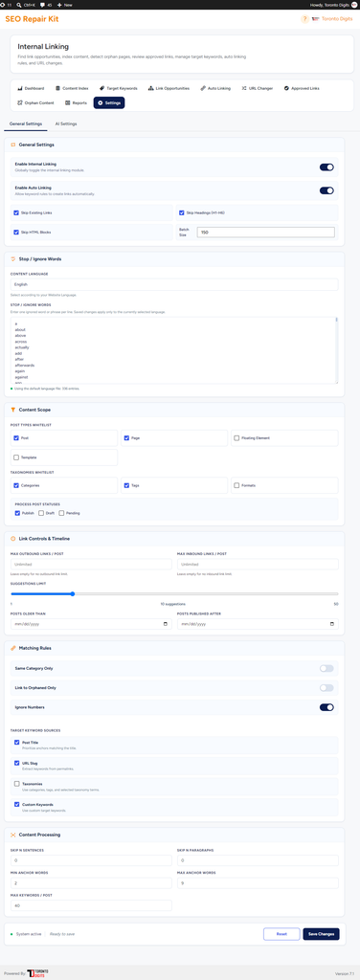
Task: Open Link Opportunities tab
Action: point(169,88)
